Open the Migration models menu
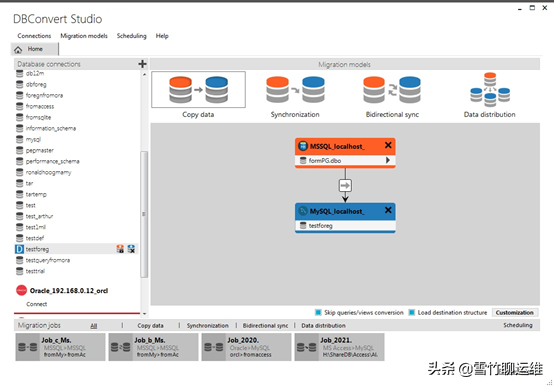 pyautogui.click(x=84, y=36)
